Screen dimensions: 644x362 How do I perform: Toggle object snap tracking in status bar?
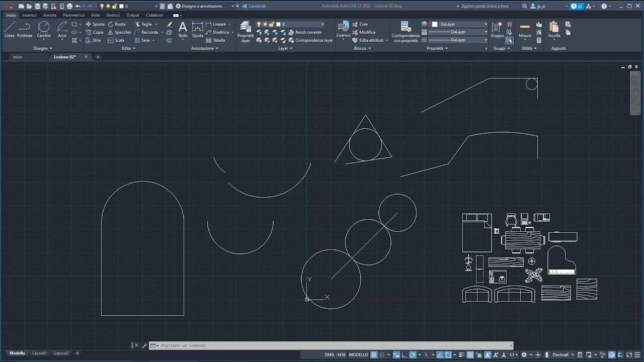tap(440, 354)
